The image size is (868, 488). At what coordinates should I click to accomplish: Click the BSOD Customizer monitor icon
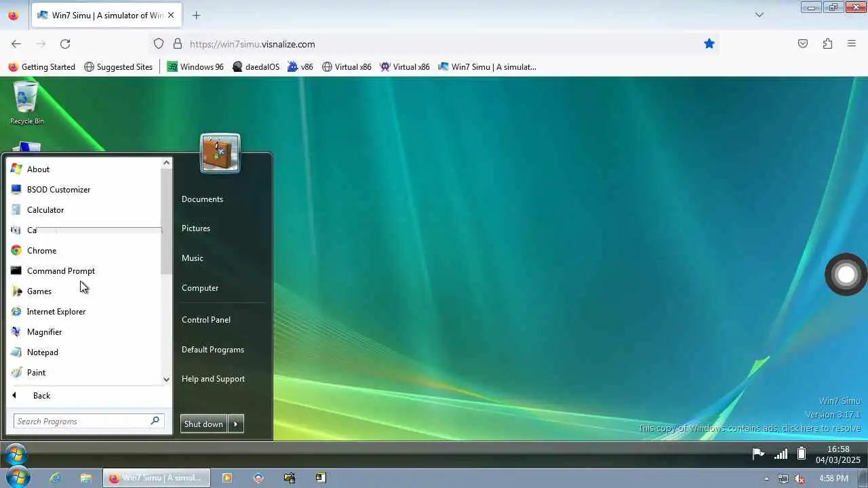pyautogui.click(x=16, y=189)
